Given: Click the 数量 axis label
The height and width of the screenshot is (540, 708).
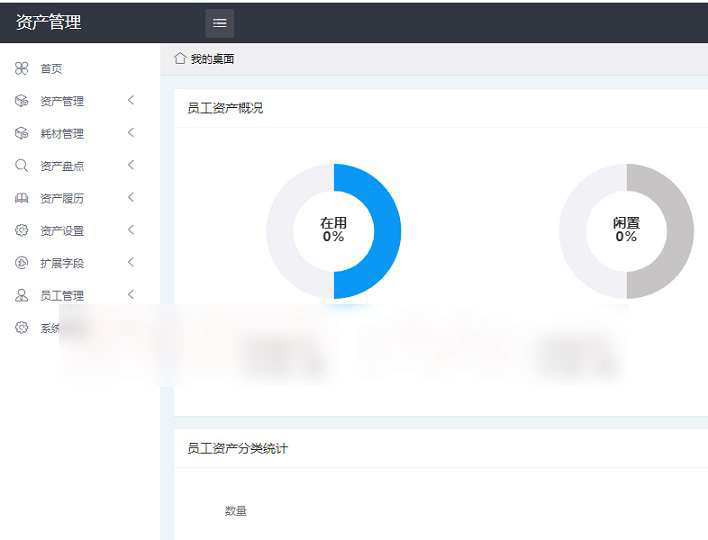Looking at the screenshot, I should pyautogui.click(x=236, y=511).
